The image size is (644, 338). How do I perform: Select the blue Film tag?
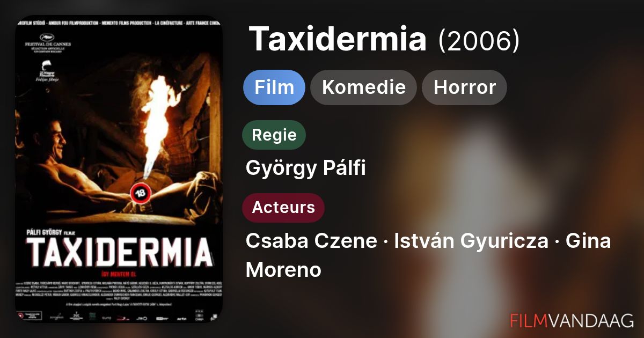pos(274,87)
